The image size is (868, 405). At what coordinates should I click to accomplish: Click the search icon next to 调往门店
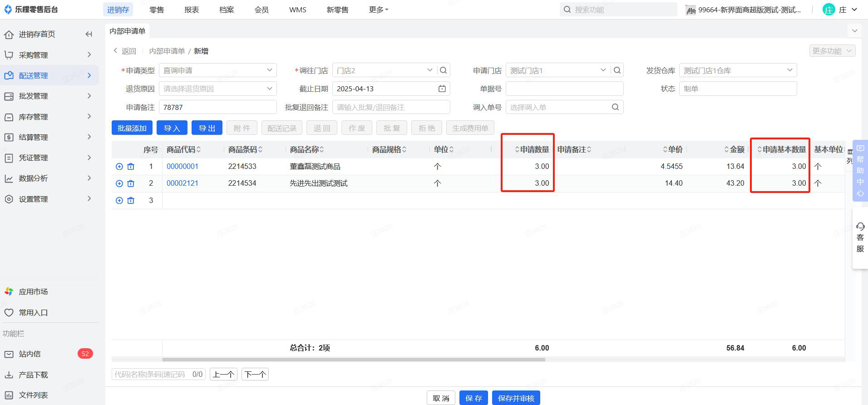(444, 70)
